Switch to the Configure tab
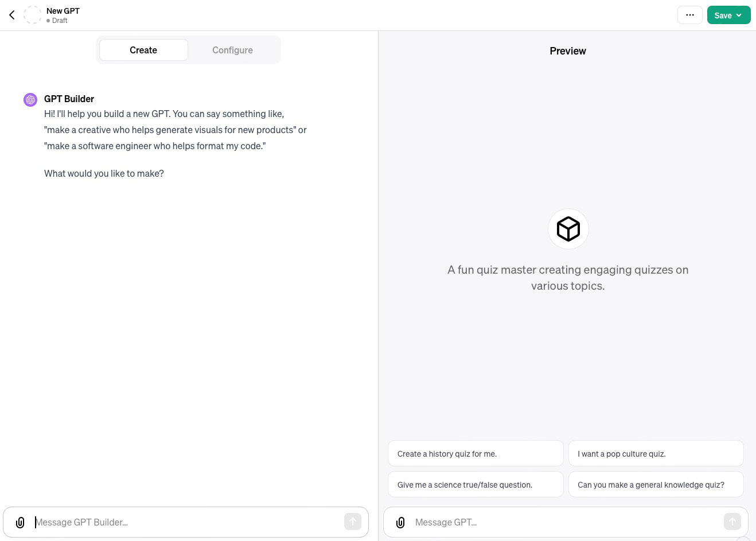 (232, 50)
